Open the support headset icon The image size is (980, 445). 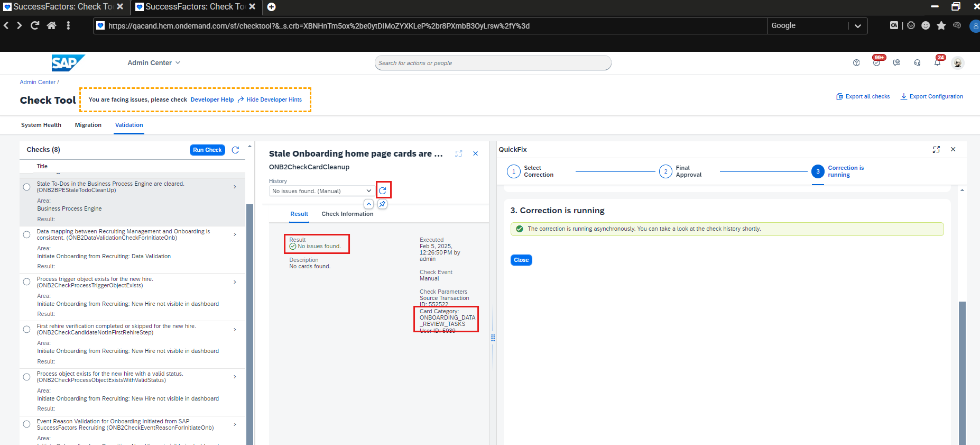pyautogui.click(x=917, y=62)
